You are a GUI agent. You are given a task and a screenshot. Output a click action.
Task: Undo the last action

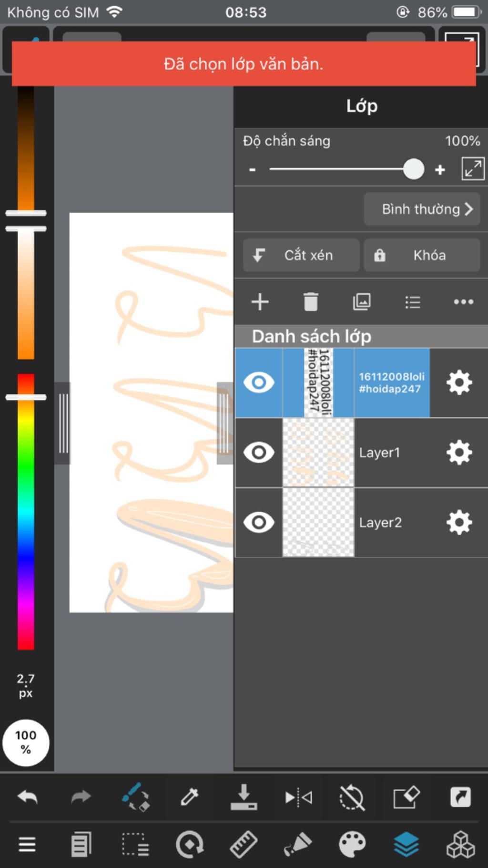[x=27, y=796]
